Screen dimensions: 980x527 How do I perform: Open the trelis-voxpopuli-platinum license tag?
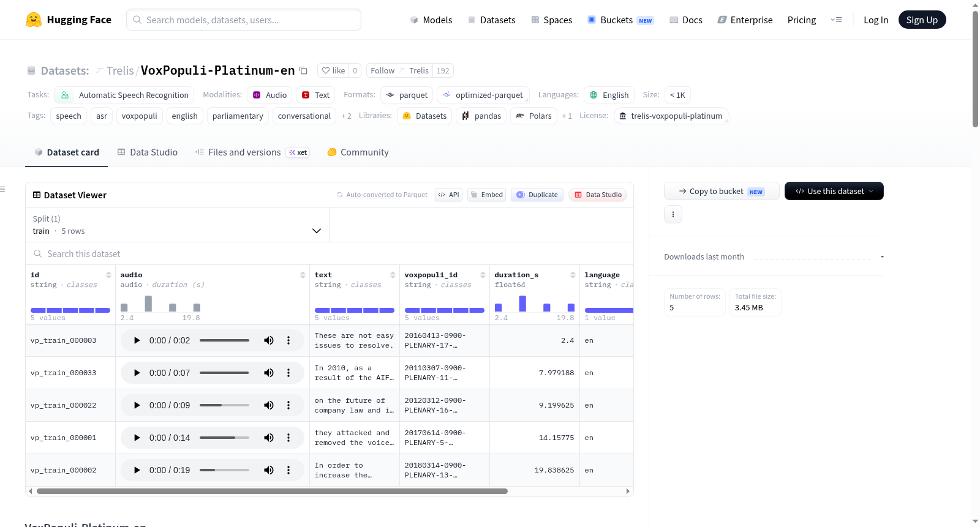671,116
